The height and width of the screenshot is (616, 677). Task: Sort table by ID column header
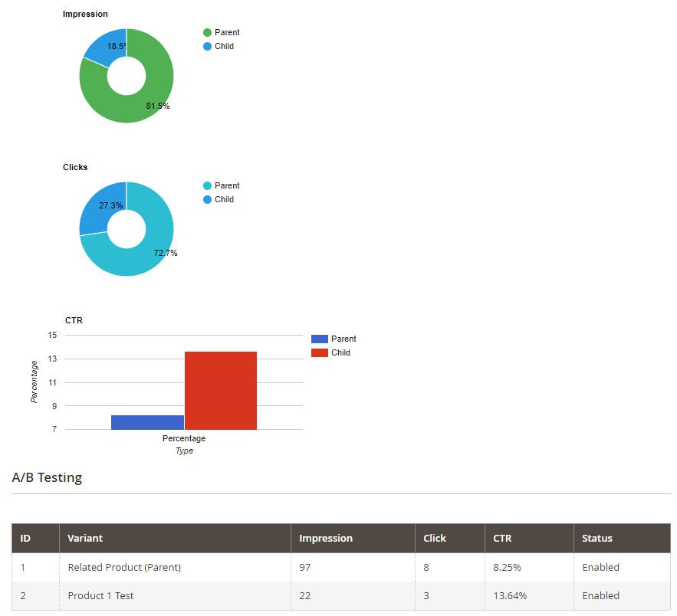[x=25, y=539]
